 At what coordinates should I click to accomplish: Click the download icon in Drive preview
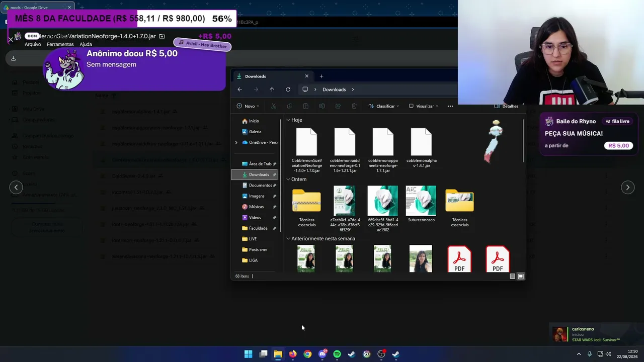tap(14, 58)
